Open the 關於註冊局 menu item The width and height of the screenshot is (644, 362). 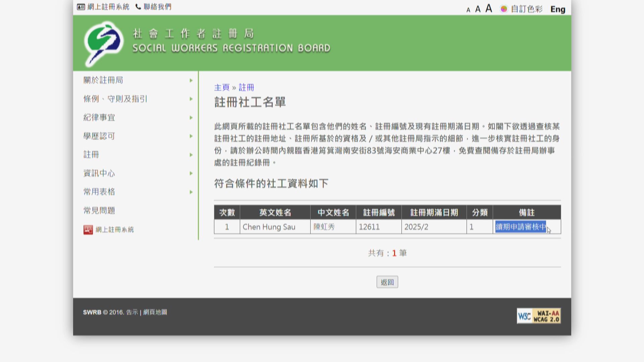[x=103, y=80]
